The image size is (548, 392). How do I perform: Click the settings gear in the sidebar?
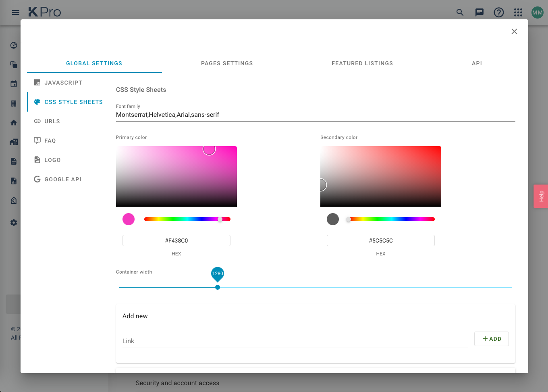13,222
